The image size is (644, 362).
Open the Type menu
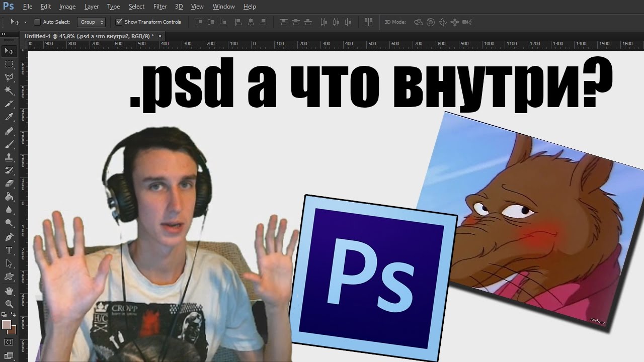pyautogui.click(x=114, y=7)
